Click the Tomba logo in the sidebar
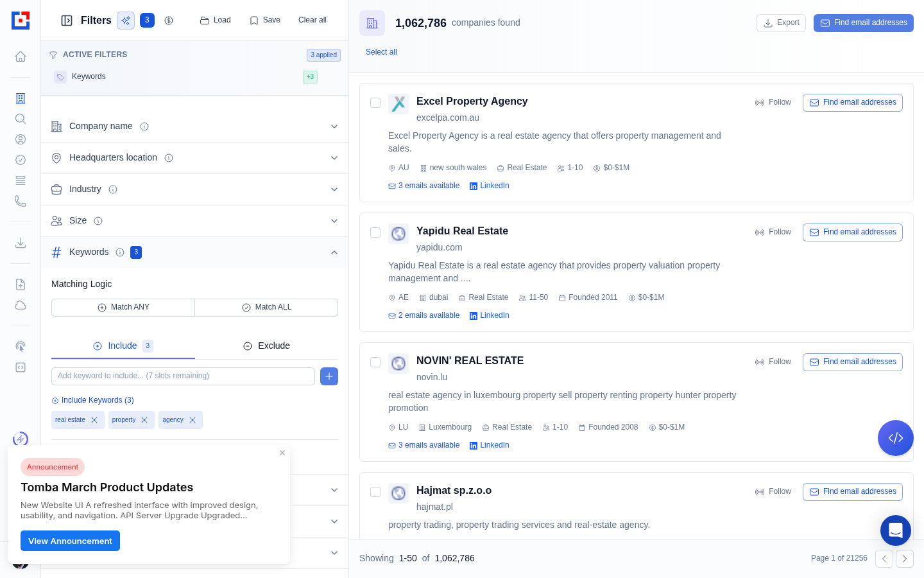 (21, 21)
